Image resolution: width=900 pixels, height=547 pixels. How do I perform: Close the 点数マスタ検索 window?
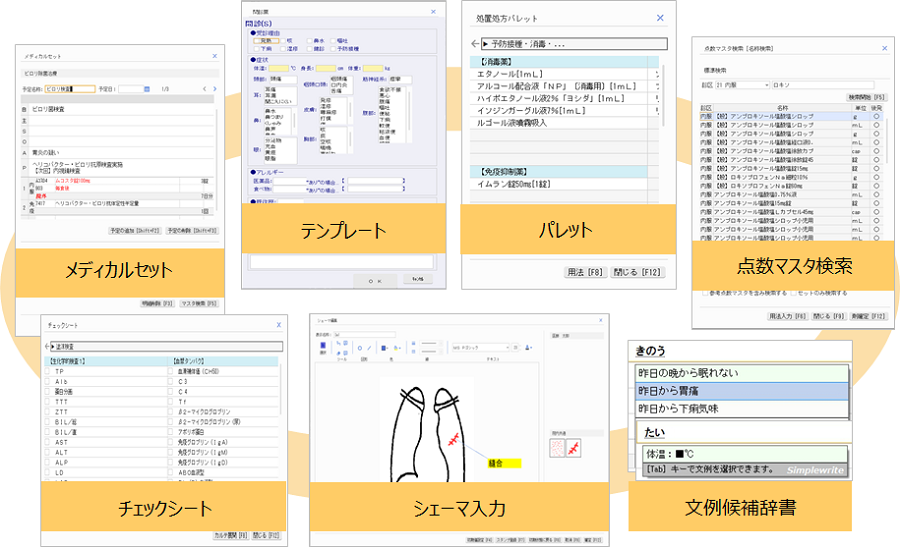883,48
